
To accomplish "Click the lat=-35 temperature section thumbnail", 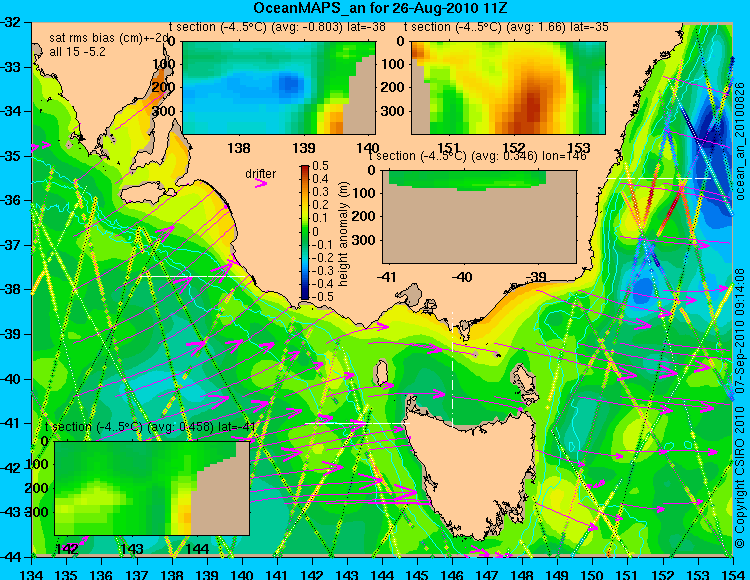I will click(508, 88).
